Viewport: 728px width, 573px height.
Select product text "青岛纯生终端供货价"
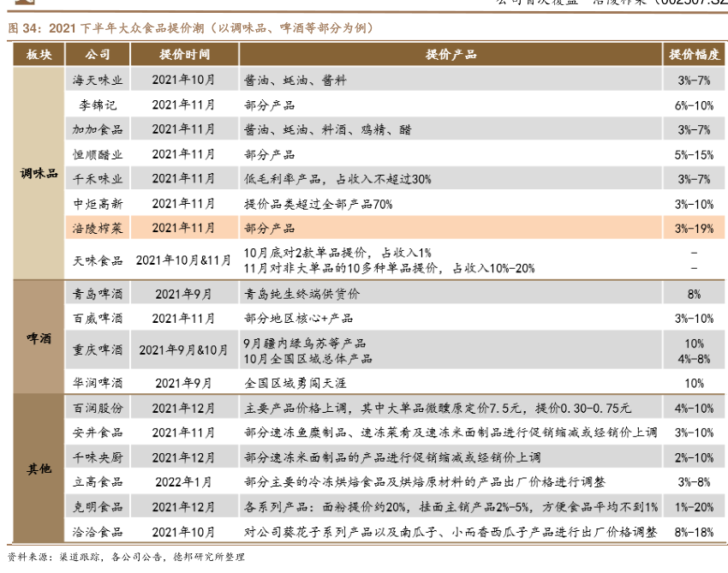coord(301,294)
